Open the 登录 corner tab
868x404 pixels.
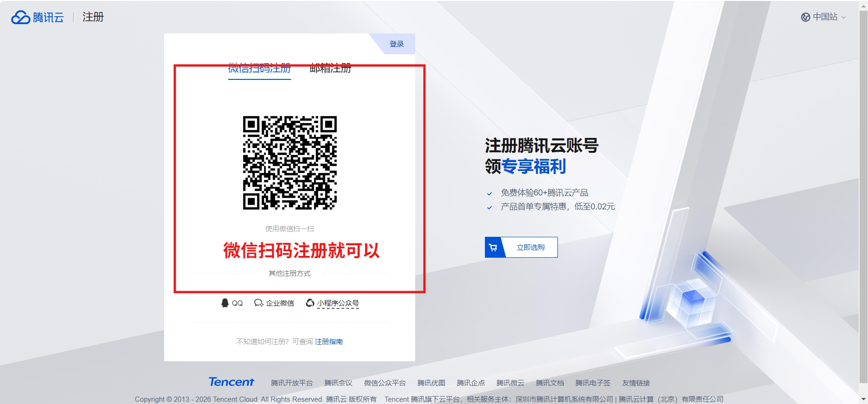tap(397, 44)
